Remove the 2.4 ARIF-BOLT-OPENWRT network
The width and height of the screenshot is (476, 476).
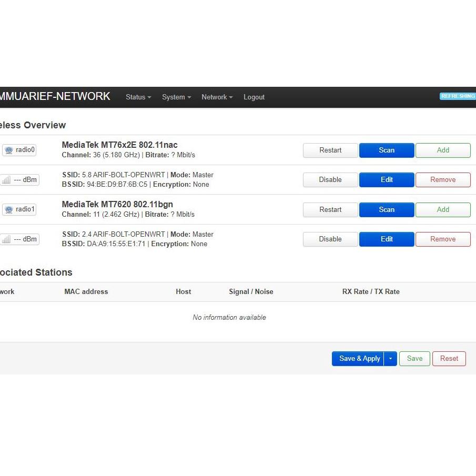(x=443, y=239)
